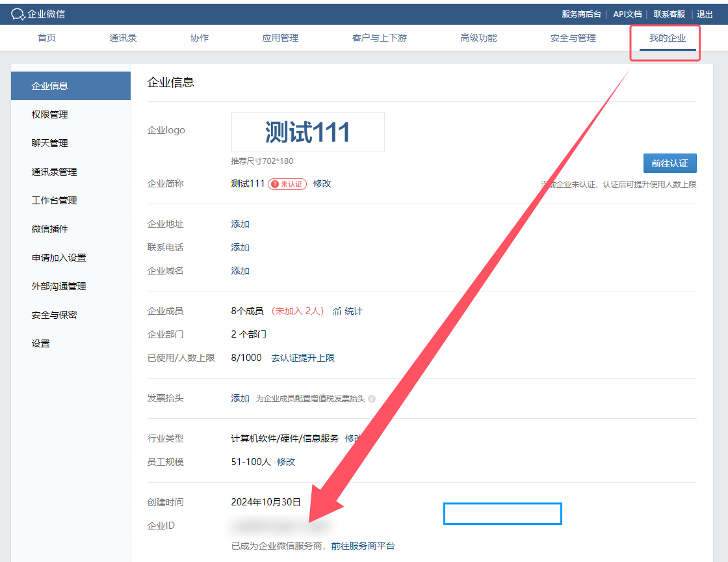Select 我的企业 tab
The image size is (728, 562).
pyautogui.click(x=668, y=38)
